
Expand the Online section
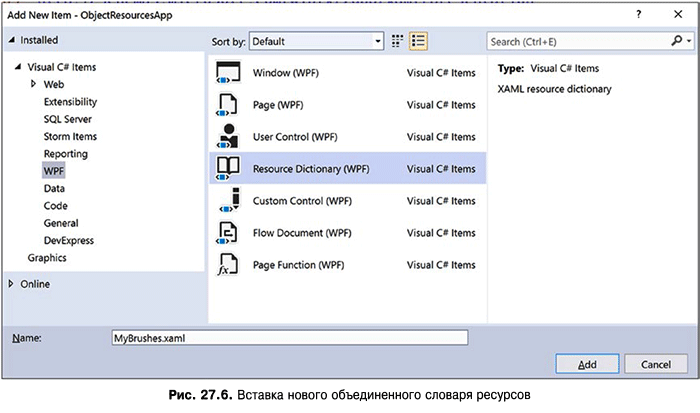[11, 284]
